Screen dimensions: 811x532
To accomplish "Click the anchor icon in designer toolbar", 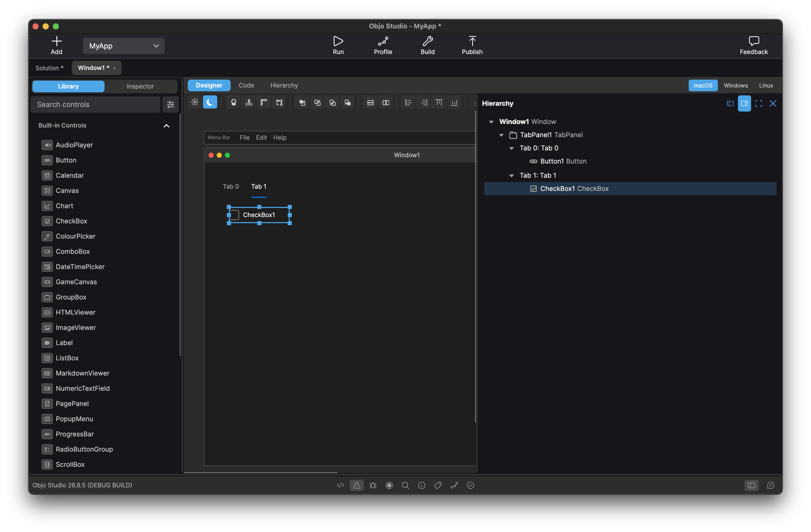I will [x=249, y=102].
